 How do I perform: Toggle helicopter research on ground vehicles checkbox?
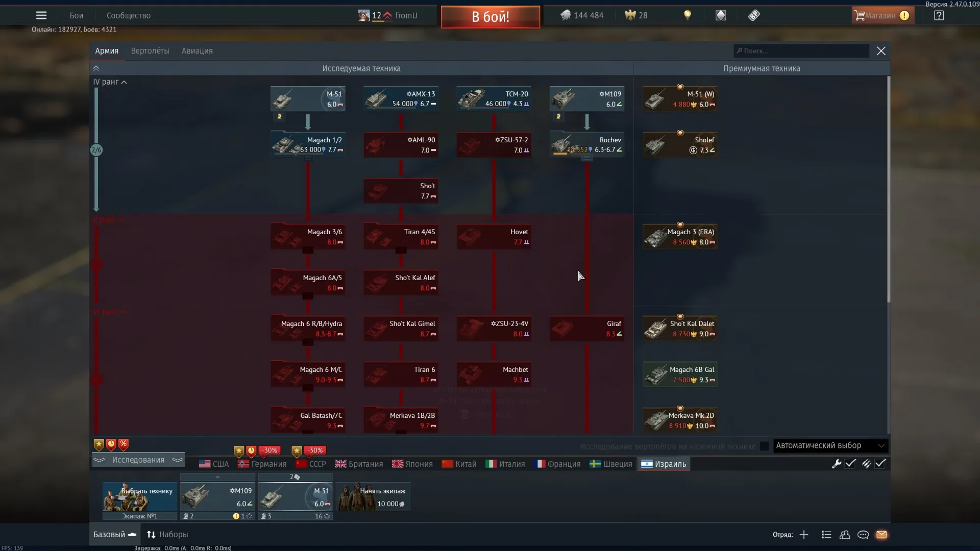click(x=764, y=446)
